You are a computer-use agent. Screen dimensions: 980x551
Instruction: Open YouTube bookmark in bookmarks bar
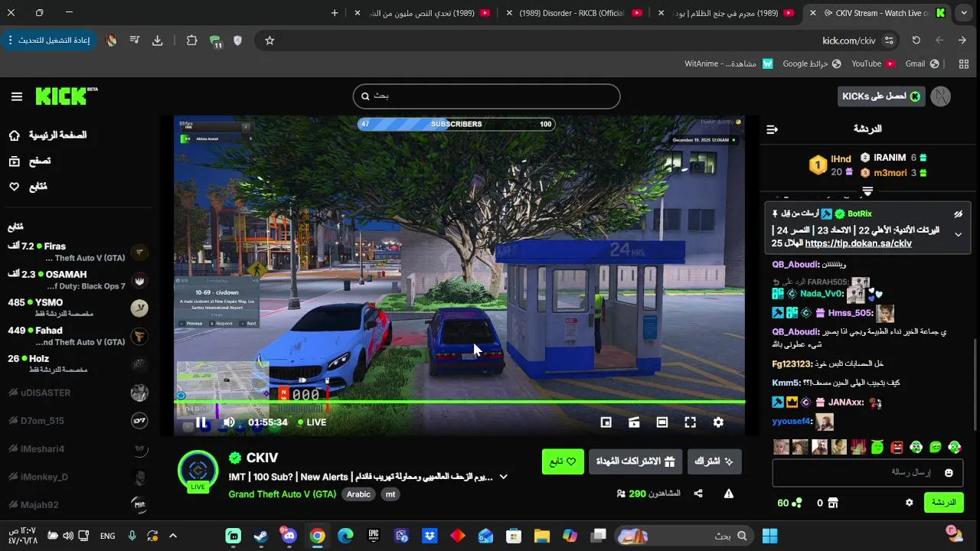tap(873, 64)
